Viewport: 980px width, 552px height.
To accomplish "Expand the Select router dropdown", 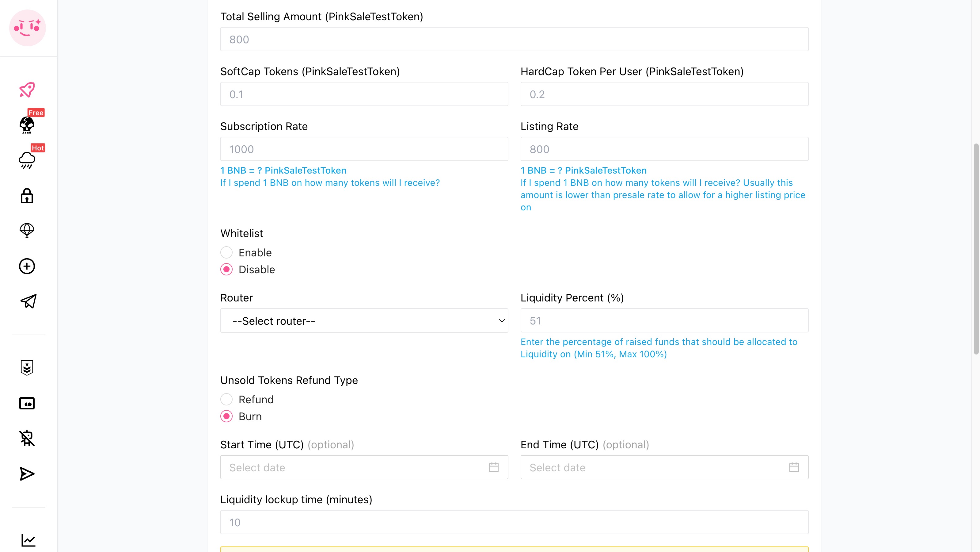I will click(x=364, y=320).
